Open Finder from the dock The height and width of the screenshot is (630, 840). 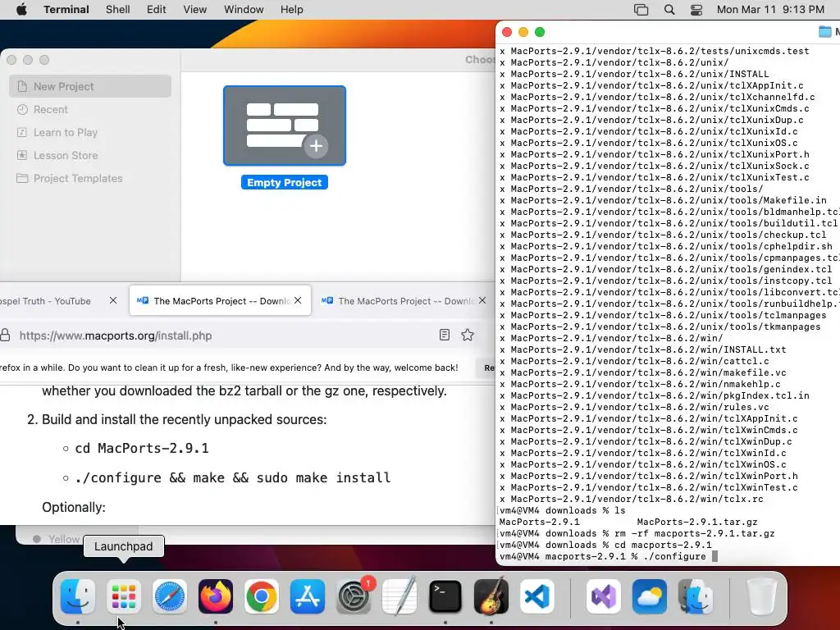(78, 596)
